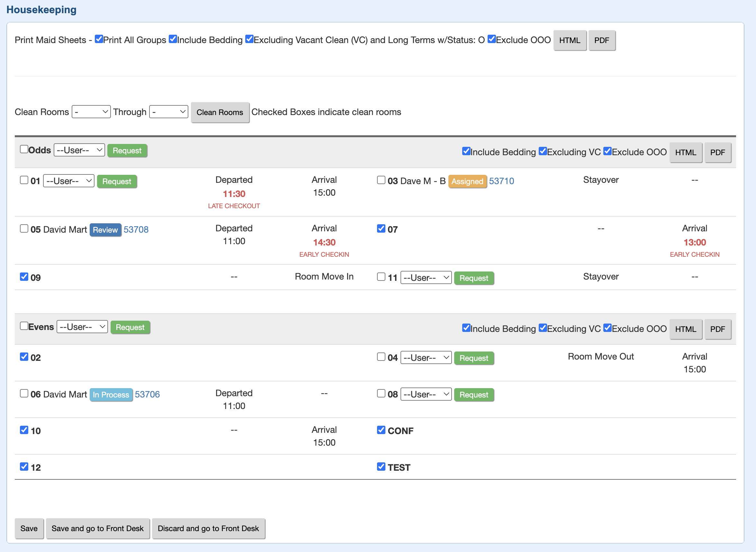Open the Clean Rooms start dropdown
This screenshot has height=552, width=756.
pos(91,112)
